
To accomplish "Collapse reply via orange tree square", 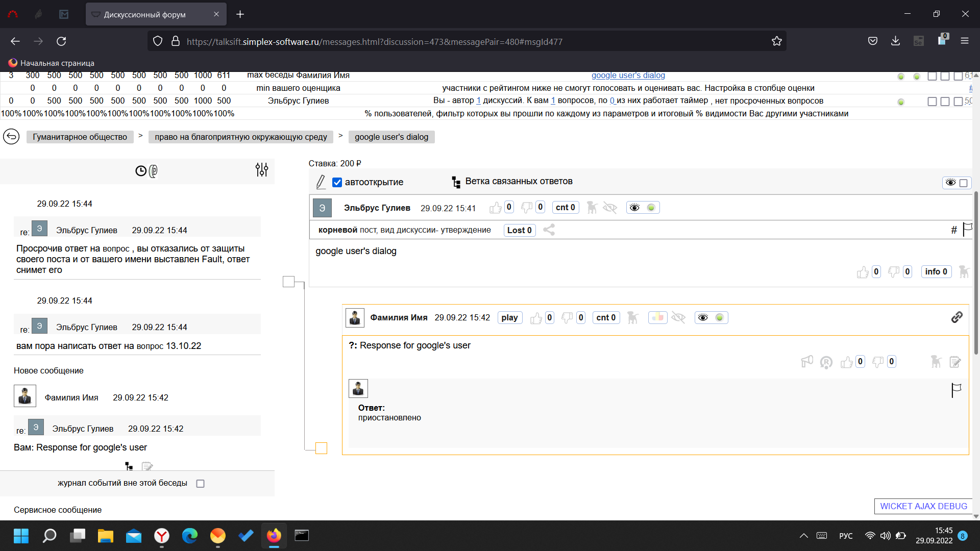I will pyautogui.click(x=321, y=448).
